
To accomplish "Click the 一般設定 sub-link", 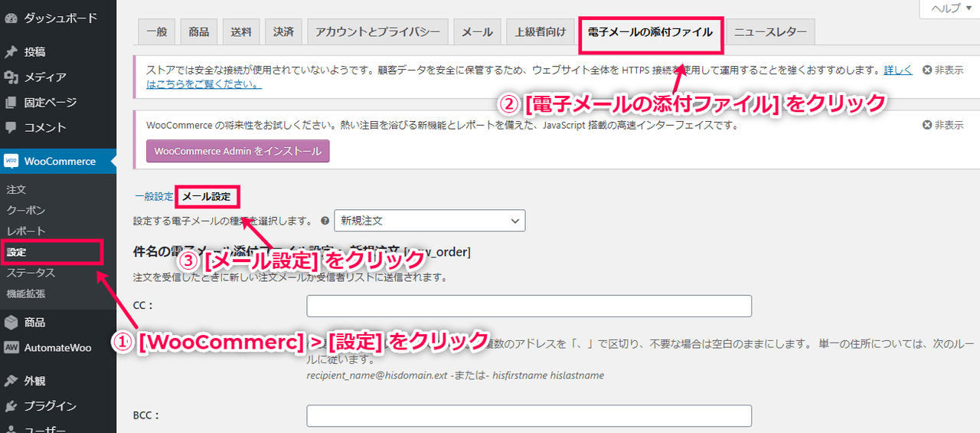I will click(x=153, y=197).
